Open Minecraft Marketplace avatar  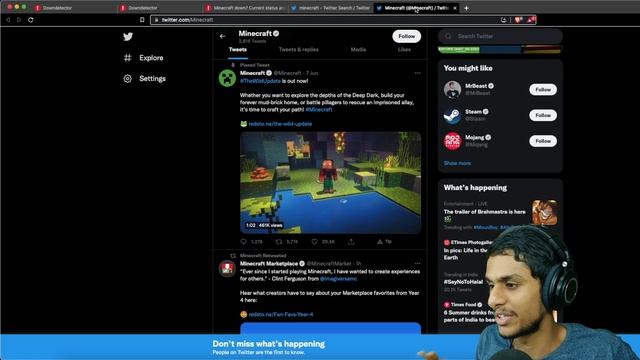point(227,269)
